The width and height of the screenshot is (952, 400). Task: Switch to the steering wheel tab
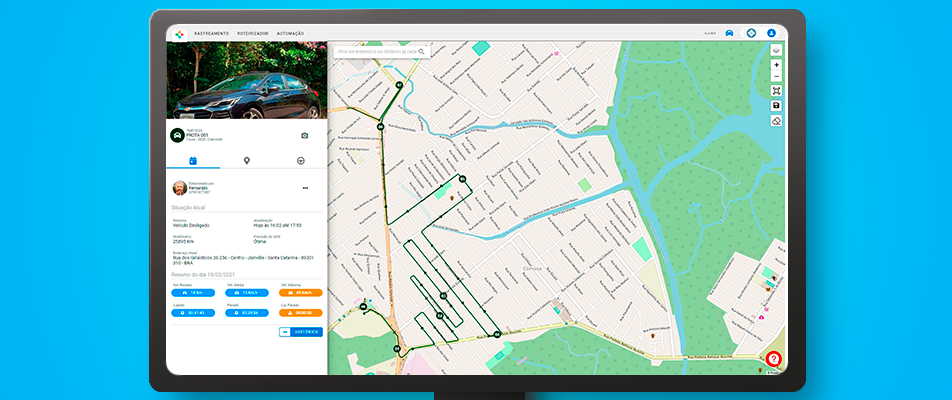pos(301,160)
